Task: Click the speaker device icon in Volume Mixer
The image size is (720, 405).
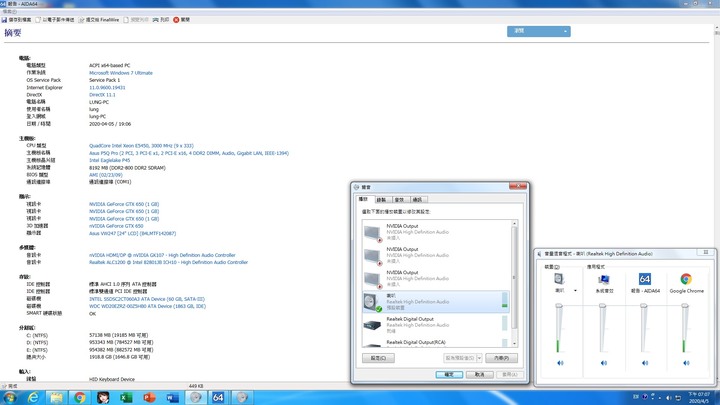Action: 559,279
